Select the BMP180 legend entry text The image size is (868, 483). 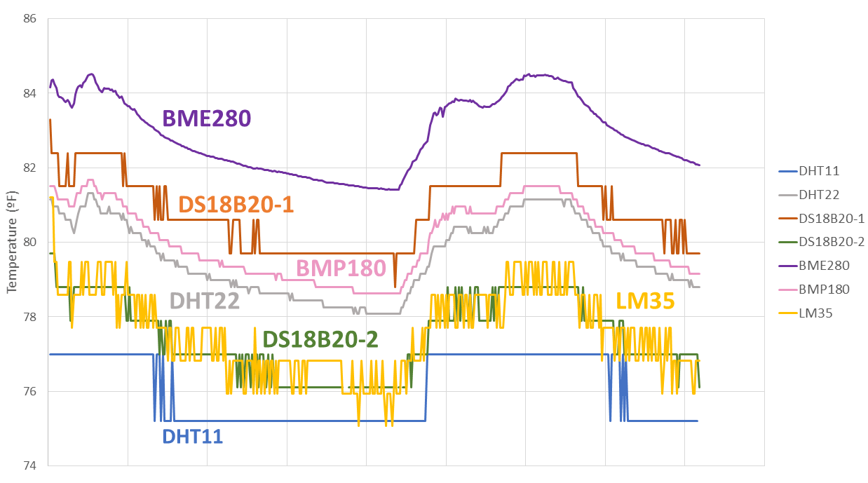[x=824, y=290]
